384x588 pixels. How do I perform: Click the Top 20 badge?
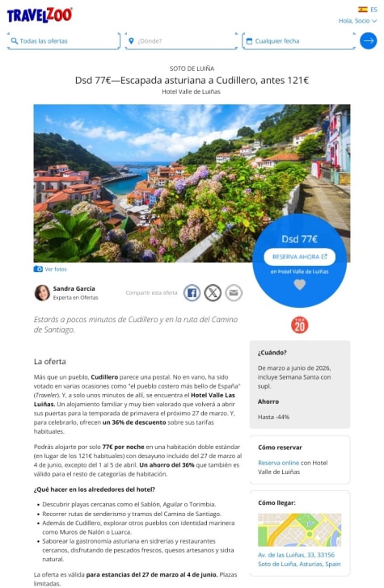click(300, 325)
